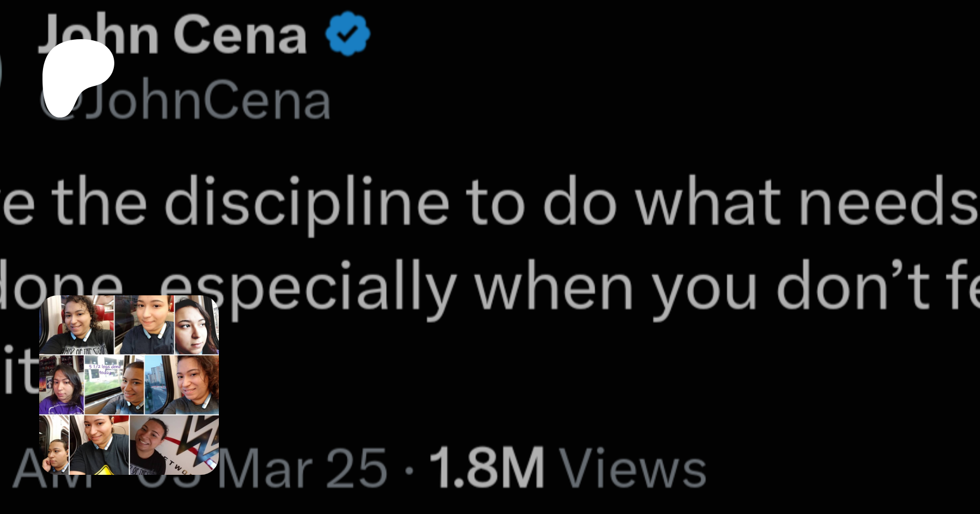980x514 pixels.
Task: Click the "Mar 25" post date
Action: coord(303,468)
